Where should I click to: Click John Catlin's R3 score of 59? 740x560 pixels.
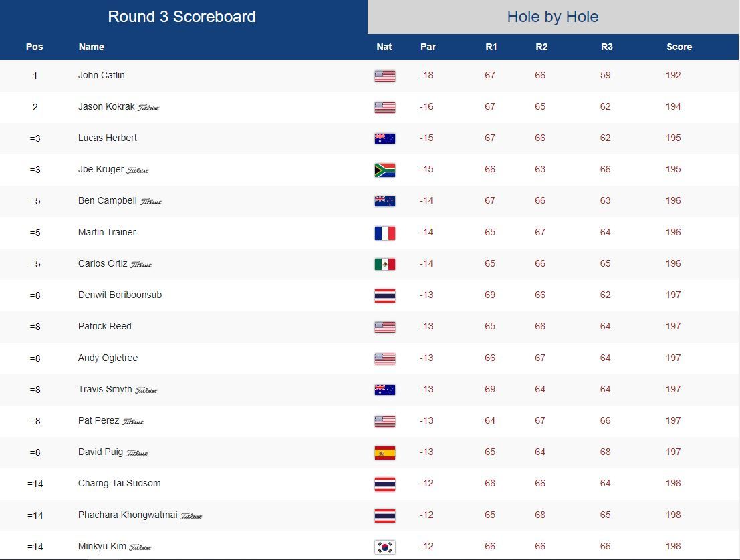coord(606,75)
